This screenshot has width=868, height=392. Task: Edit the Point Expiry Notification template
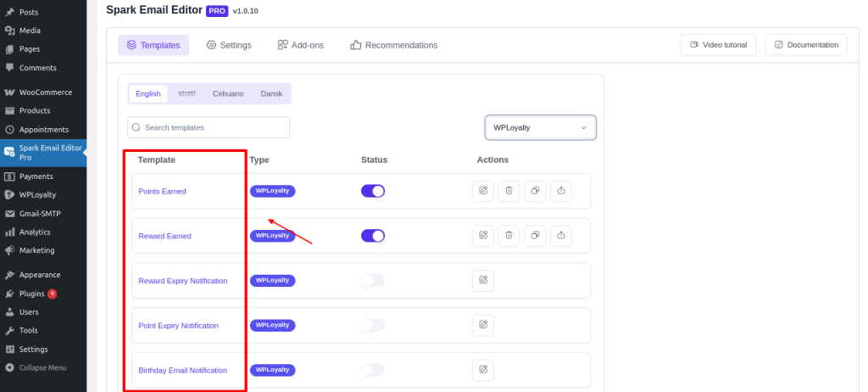(482, 326)
